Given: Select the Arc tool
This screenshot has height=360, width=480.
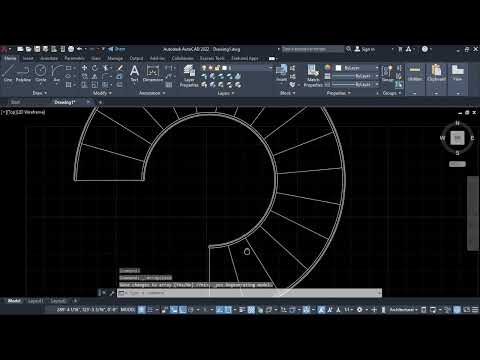Looking at the screenshot, I should tap(57, 73).
